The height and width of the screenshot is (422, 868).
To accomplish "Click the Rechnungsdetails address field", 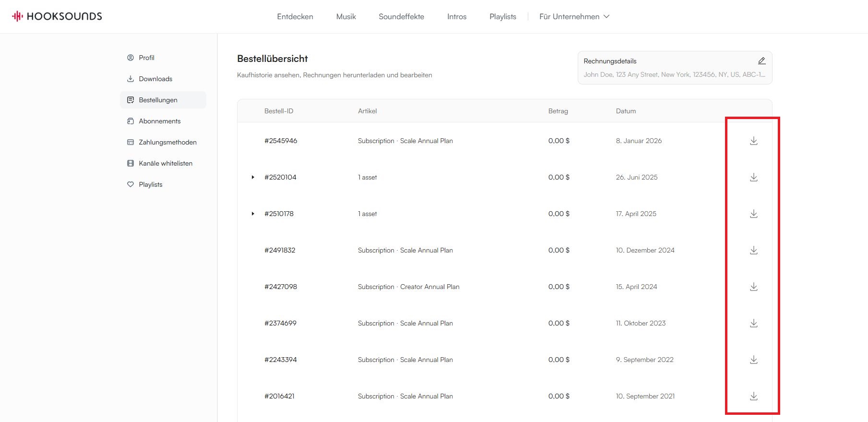I will click(x=674, y=74).
